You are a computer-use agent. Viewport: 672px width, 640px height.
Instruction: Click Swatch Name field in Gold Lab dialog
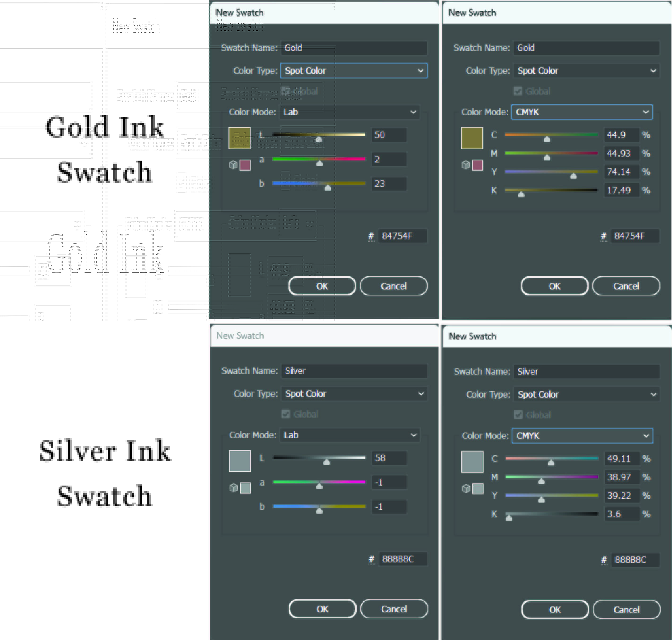click(354, 48)
